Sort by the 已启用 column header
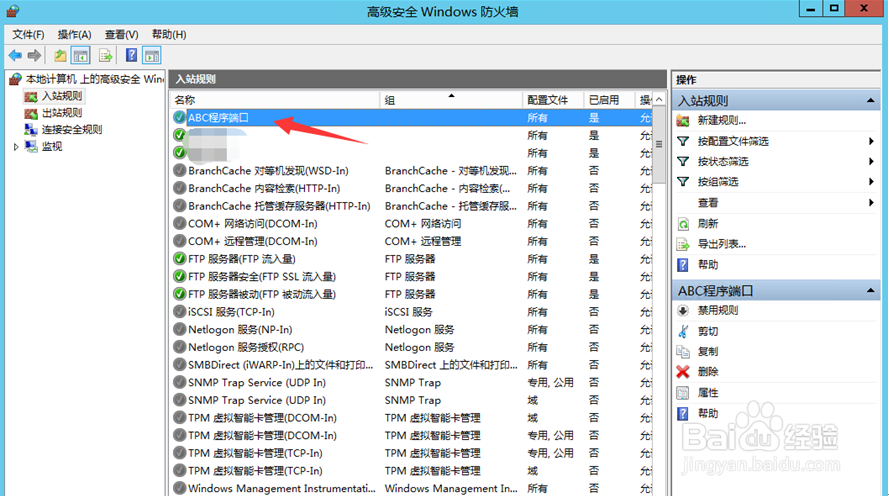Screen dimensions: 889x496 (x=609, y=100)
